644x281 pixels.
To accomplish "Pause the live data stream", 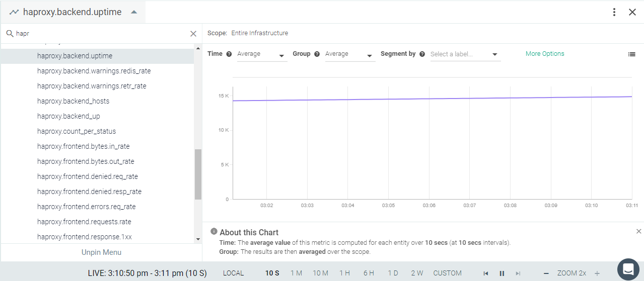I will pyautogui.click(x=502, y=273).
